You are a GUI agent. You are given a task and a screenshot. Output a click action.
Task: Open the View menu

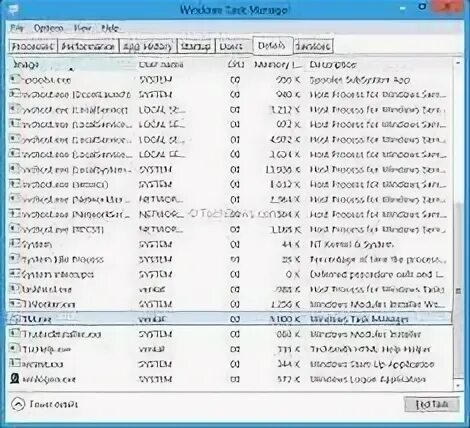click(x=82, y=28)
